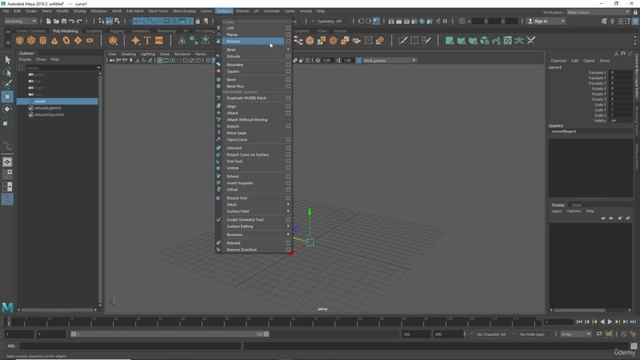
Task: Activate the Select tool in the toolbox
Action: [x=7, y=60]
